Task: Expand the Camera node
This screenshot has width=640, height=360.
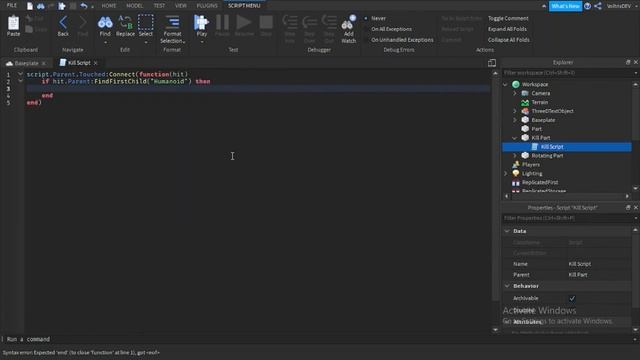Action: (x=515, y=93)
